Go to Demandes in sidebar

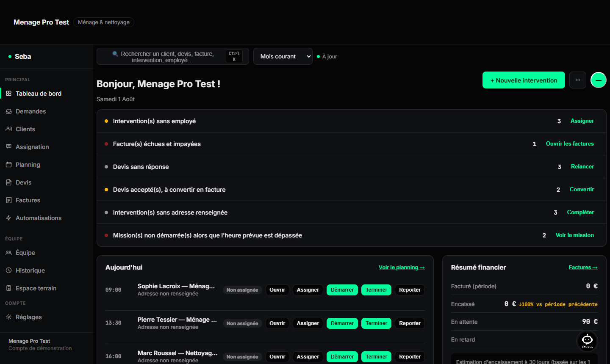(47, 111)
